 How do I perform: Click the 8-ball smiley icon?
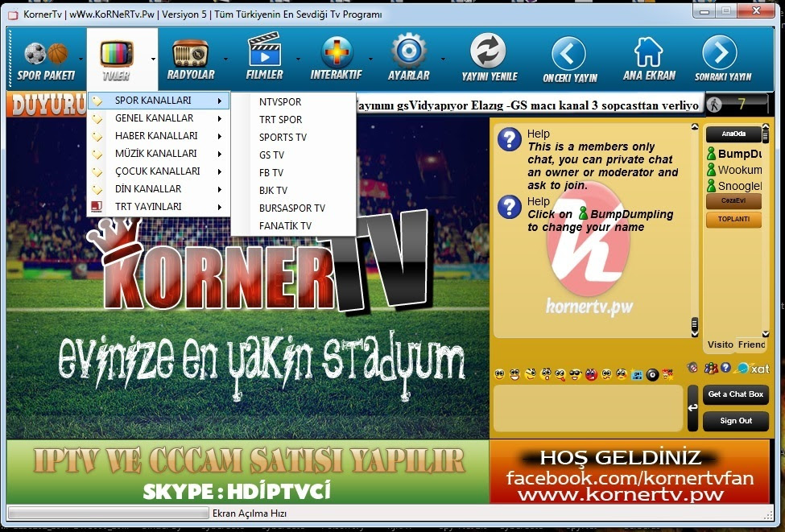(x=652, y=375)
